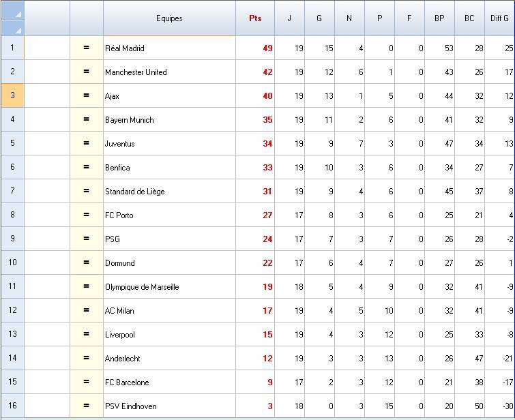The width and height of the screenshot is (515, 420).
Task: Click the equals trend icon for Réal Madrid
Action: 86,48
